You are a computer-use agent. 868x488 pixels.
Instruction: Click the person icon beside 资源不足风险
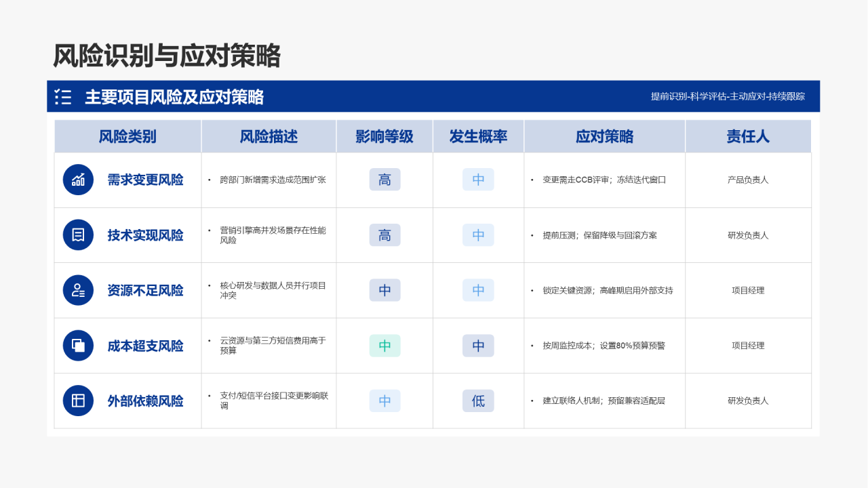79,290
